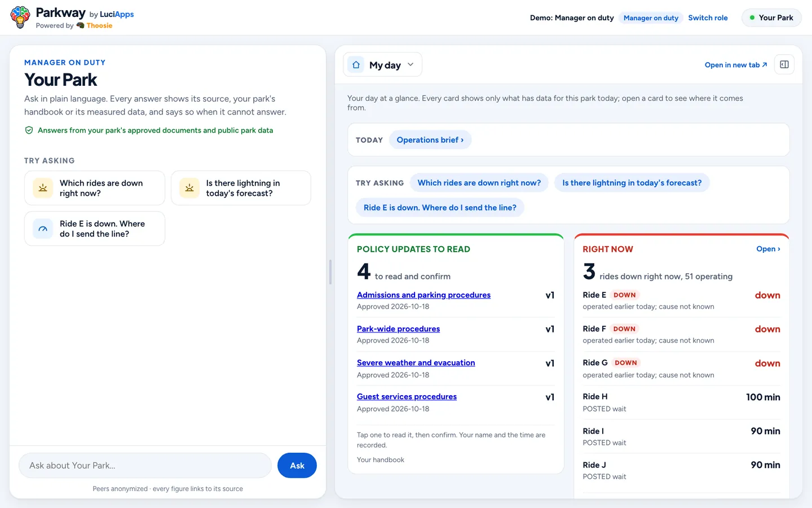The height and width of the screenshot is (508, 812).
Task: Click the Manager on duty badge
Action: pos(651,18)
